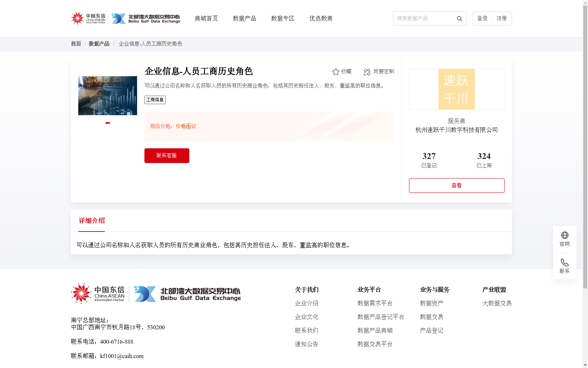Click the star favorite icon
This screenshot has width=588, height=368.
coord(336,72)
